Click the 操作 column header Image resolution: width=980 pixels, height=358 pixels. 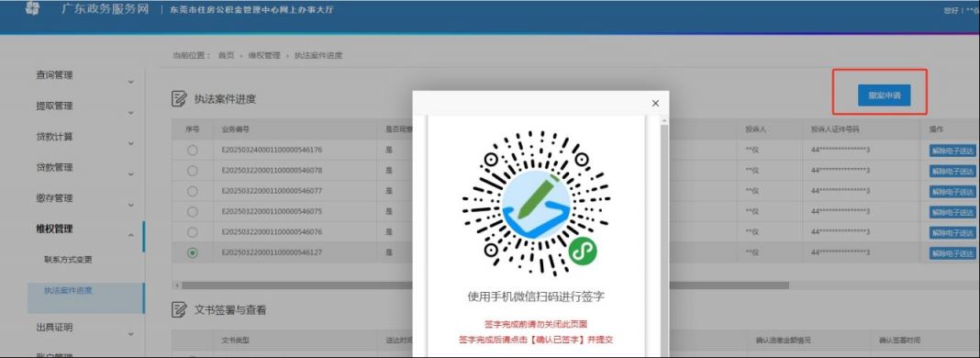pyautogui.click(x=936, y=129)
